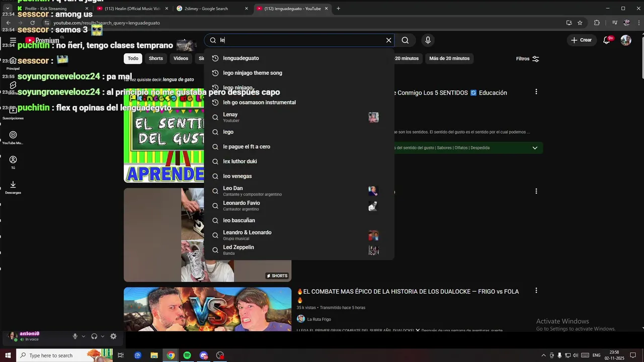Choose suggestion 'leo venegas'
The image size is (644, 362).
point(299,176)
